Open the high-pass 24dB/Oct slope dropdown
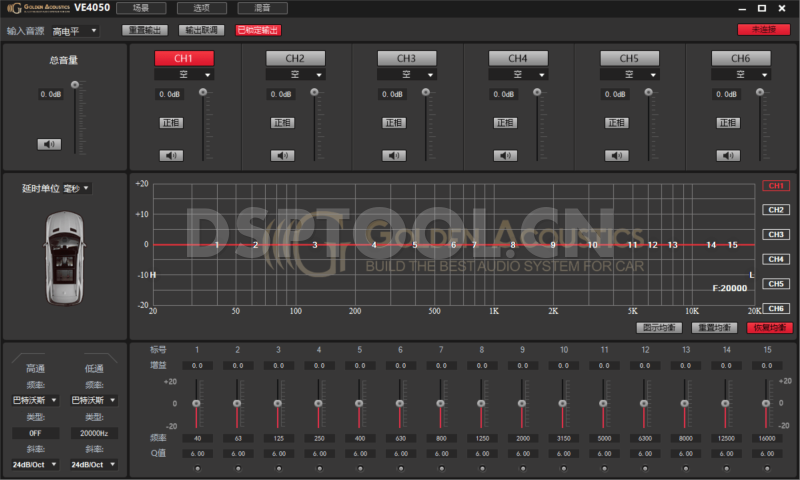 pyautogui.click(x=35, y=465)
